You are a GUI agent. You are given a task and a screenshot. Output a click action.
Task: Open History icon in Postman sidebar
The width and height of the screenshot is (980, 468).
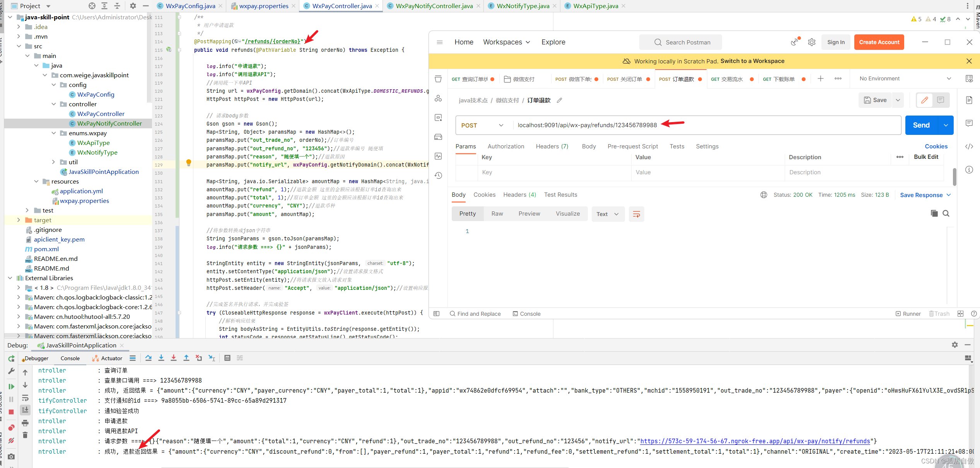438,175
